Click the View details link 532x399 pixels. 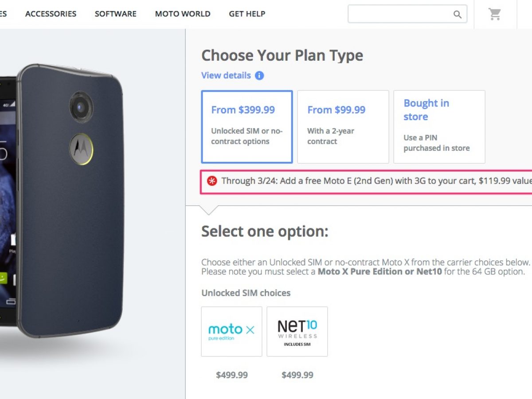(x=226, y=75)
